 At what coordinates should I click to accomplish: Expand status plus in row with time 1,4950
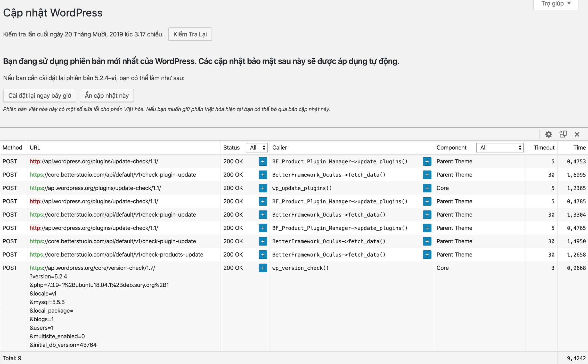point(263,241)
